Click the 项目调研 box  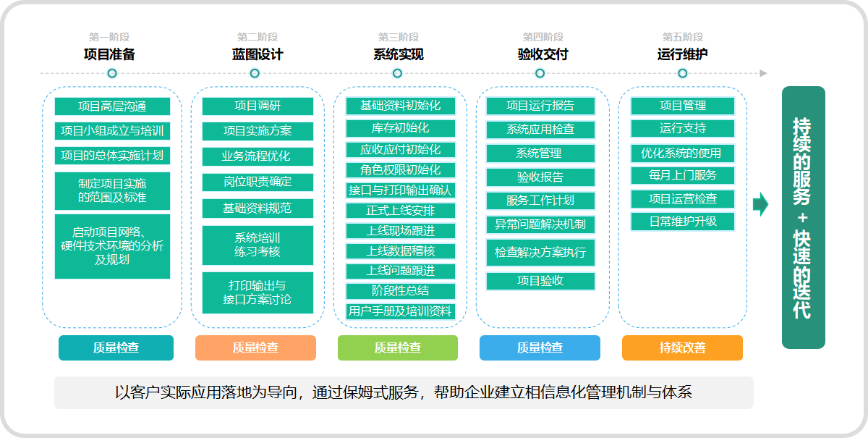pyautogui.click(x=258, y=106)
